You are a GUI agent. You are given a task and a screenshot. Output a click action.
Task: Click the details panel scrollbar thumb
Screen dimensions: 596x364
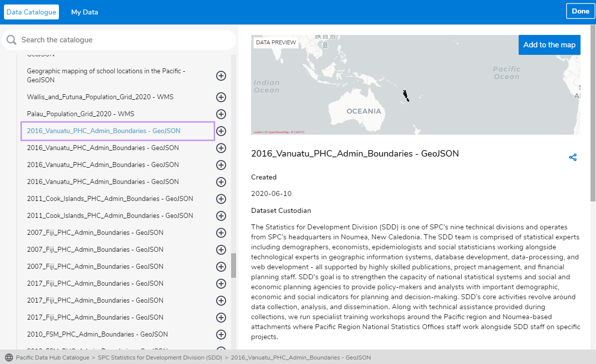click(x=593, y=113)
